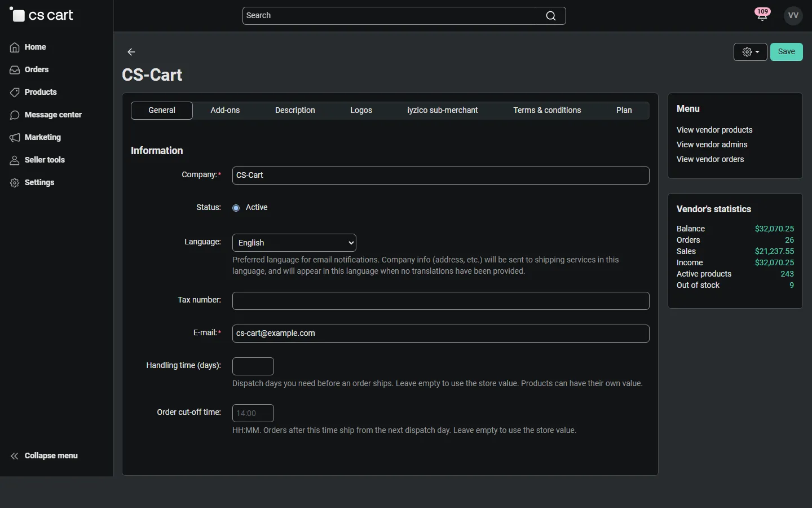Focus the top Search field
The width and height of the screenshot is (812, 508).
[404, 16]
